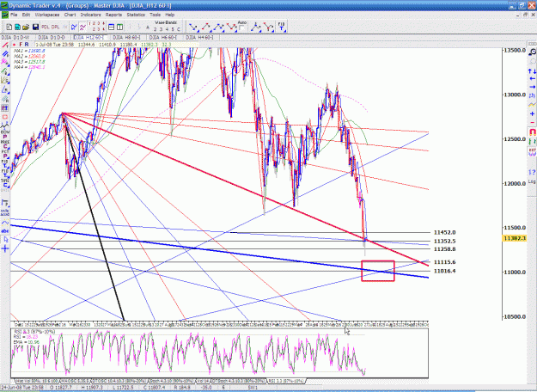The height and width of the screenshot is (392, 537).
Task: Switch to DJIA D1 D-D tab
Action: pyautogui.click(x=52, y=37)
